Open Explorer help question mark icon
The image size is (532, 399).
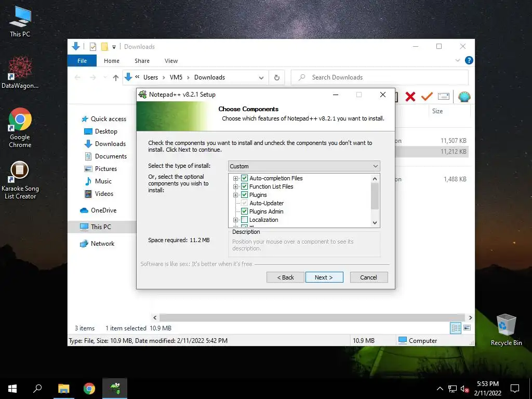tap(469, 60)
